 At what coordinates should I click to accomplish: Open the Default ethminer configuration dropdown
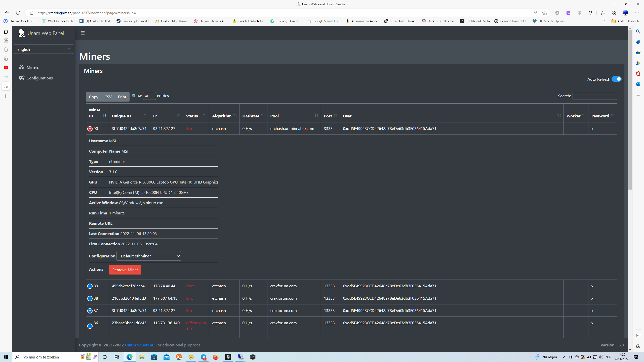(x=149, y=256)
